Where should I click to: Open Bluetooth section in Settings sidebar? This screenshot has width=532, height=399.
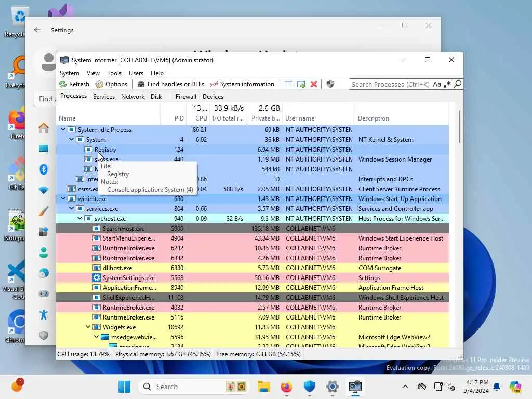point(44,169)
